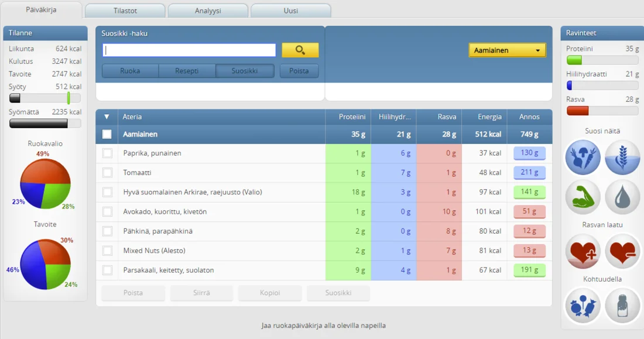
Task: Open the 130 g portion selector for Paprika
Action: [529, 153]
